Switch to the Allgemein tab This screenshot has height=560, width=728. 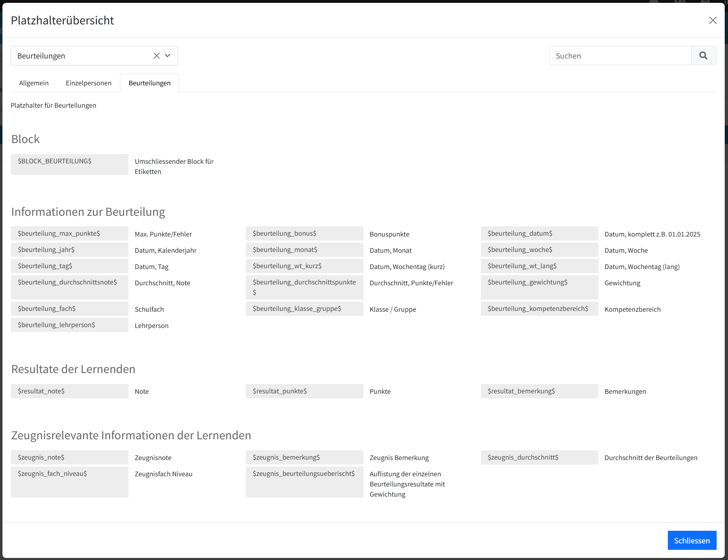point(34,83)
